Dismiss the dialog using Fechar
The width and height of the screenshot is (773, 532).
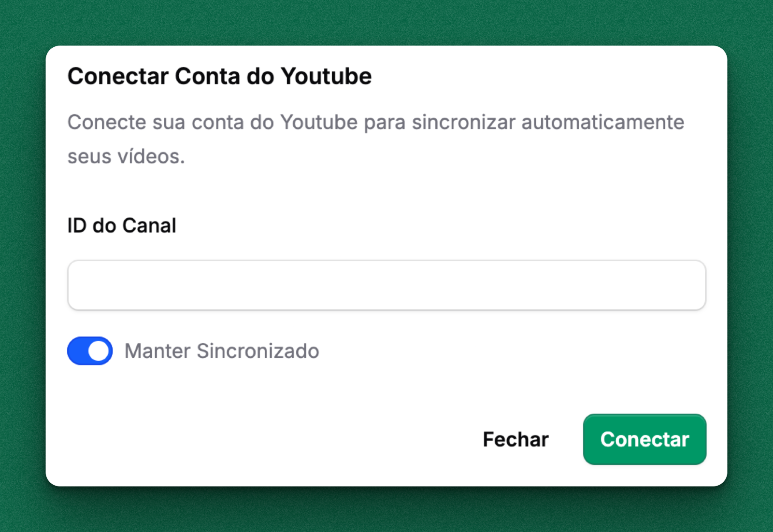(515, 439)
